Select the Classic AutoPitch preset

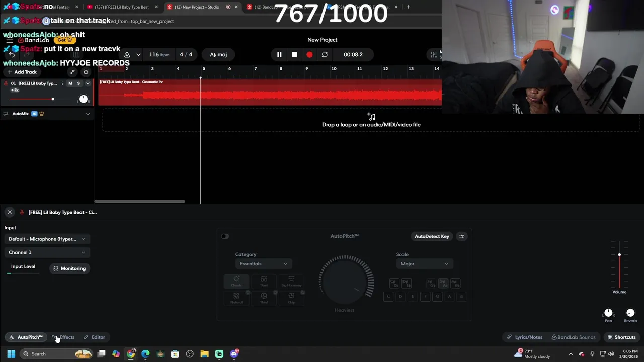click(x=236, y=282)
